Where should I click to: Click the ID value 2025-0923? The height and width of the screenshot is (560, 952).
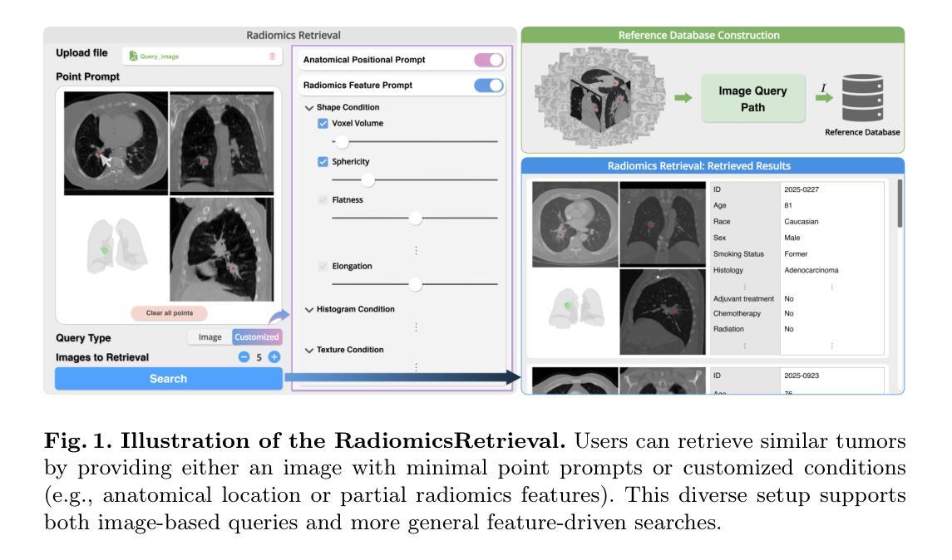801,376
